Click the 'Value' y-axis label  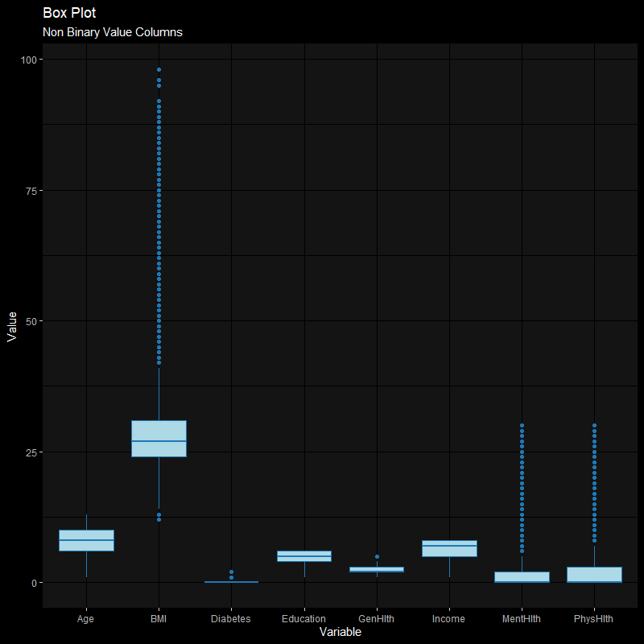tap(12, 327)
